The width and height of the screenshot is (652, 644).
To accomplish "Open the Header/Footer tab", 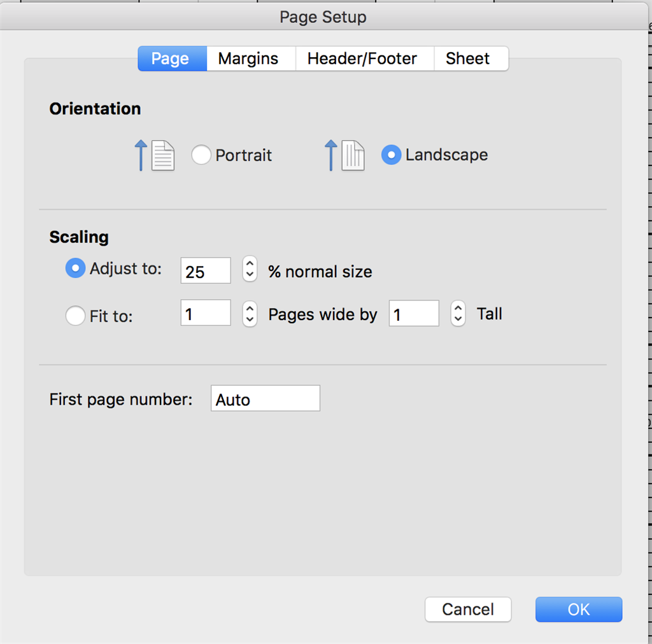I will click(x=362, y=59).
